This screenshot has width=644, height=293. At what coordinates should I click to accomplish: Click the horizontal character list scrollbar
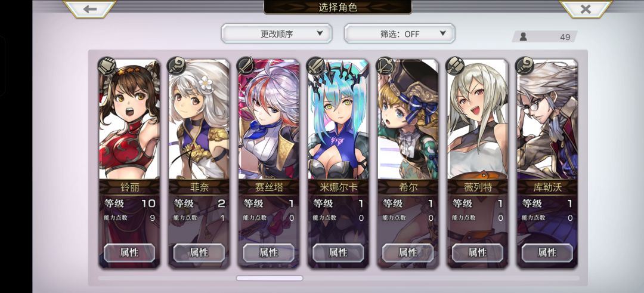point(270,278)
